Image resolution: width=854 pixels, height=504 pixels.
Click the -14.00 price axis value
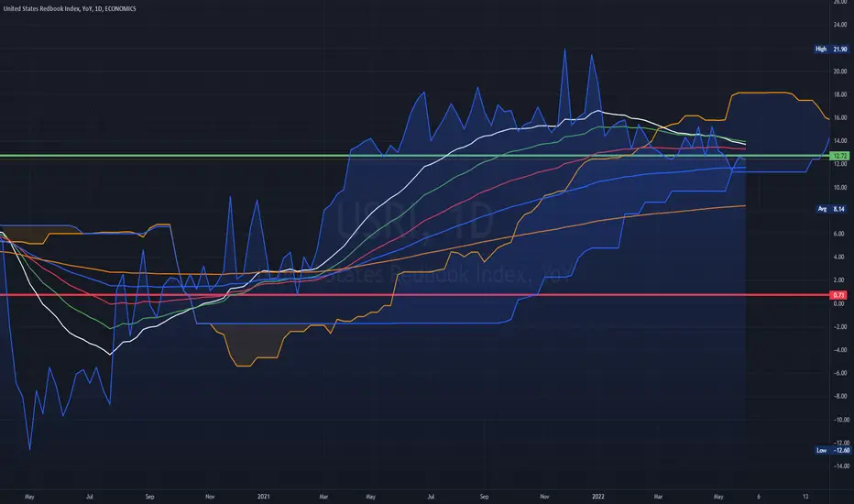841,466
